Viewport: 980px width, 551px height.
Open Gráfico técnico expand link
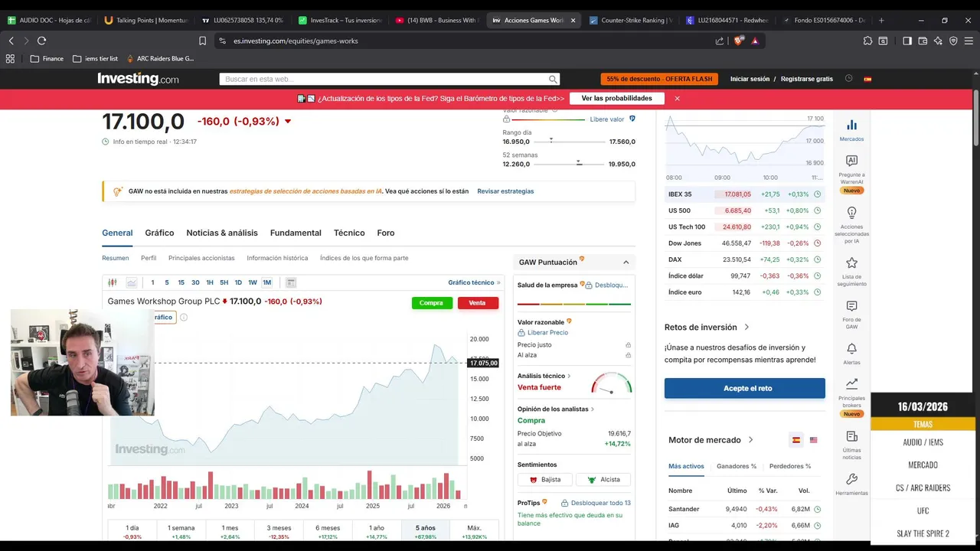[x=474, y=282]
